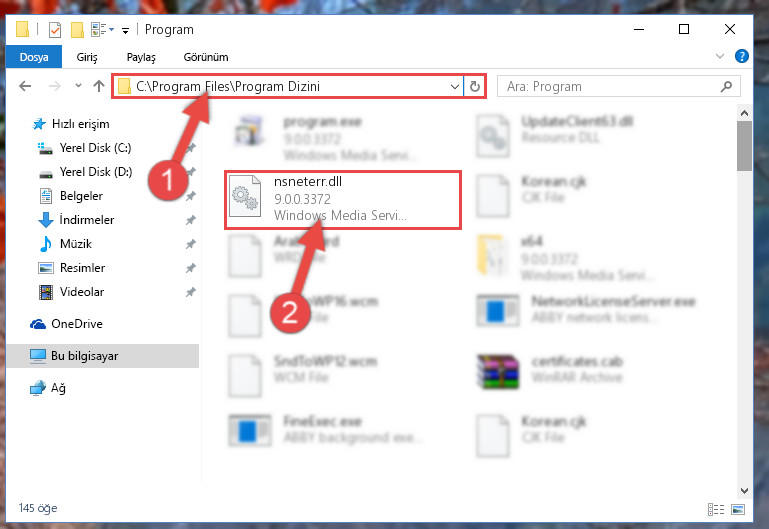
Task: Click the new folder icon in title bar
Action: tap(77, 30)
